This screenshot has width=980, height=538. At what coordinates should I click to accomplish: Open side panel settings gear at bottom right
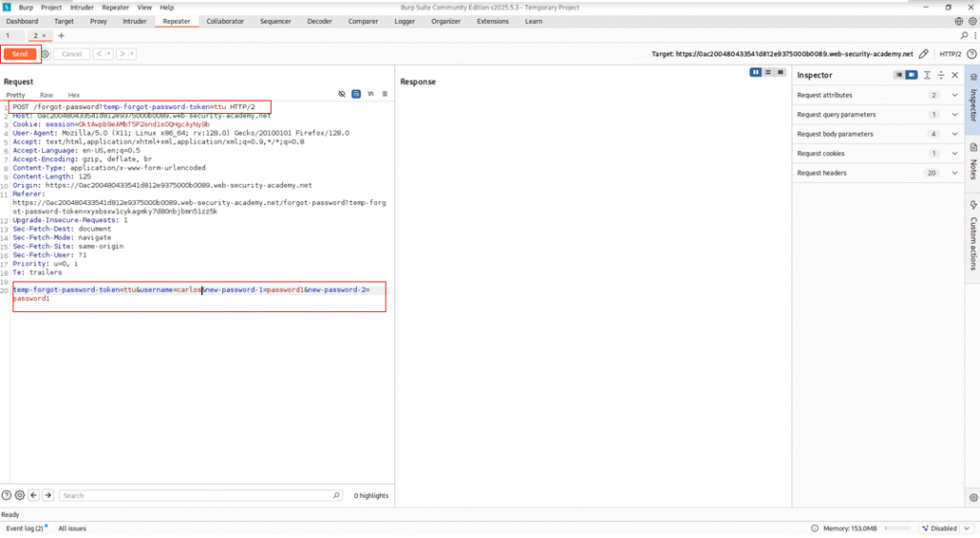point(973,498)
